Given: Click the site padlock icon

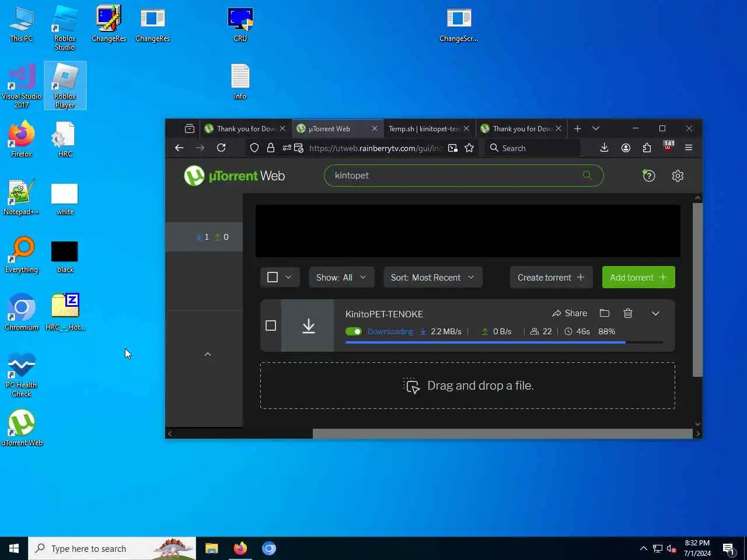Looking at the screenshot, I should (x=271, y=148).
